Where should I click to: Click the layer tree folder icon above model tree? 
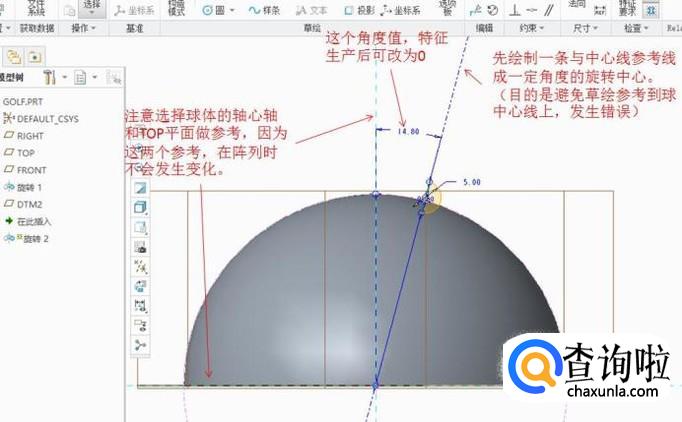[x=15, y=55]
